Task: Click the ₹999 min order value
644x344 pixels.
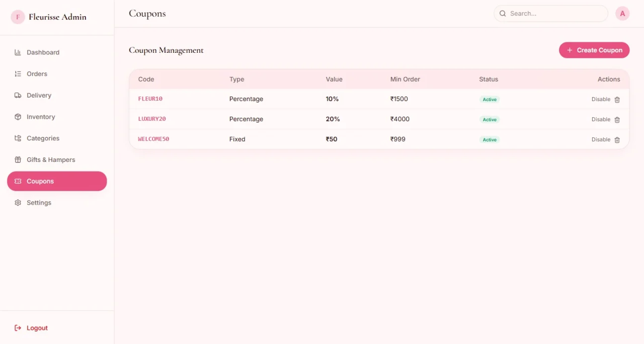Action: (398, 139)
